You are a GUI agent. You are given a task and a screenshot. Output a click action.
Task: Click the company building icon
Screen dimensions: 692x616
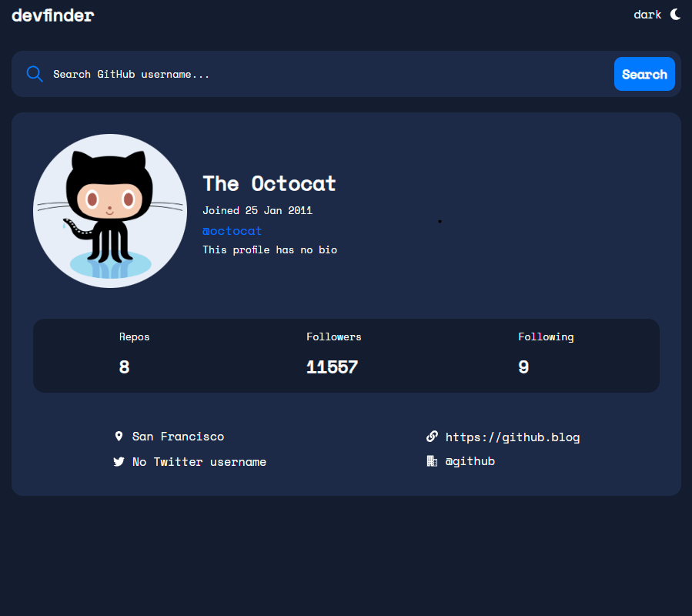432,461
